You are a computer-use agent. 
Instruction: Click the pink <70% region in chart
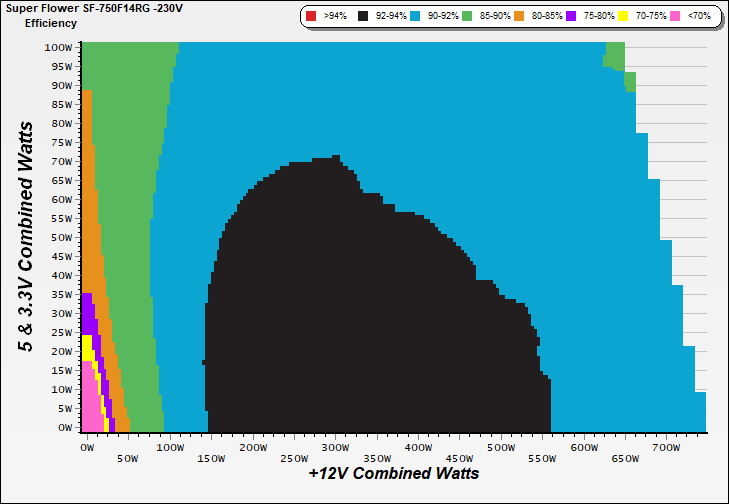pyautogui.click(x=91, y=400)
